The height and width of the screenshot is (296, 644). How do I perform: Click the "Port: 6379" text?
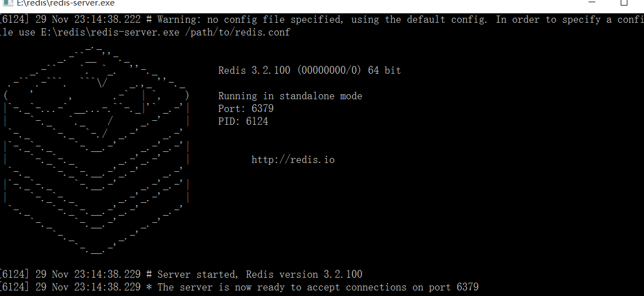click(246, 109)
